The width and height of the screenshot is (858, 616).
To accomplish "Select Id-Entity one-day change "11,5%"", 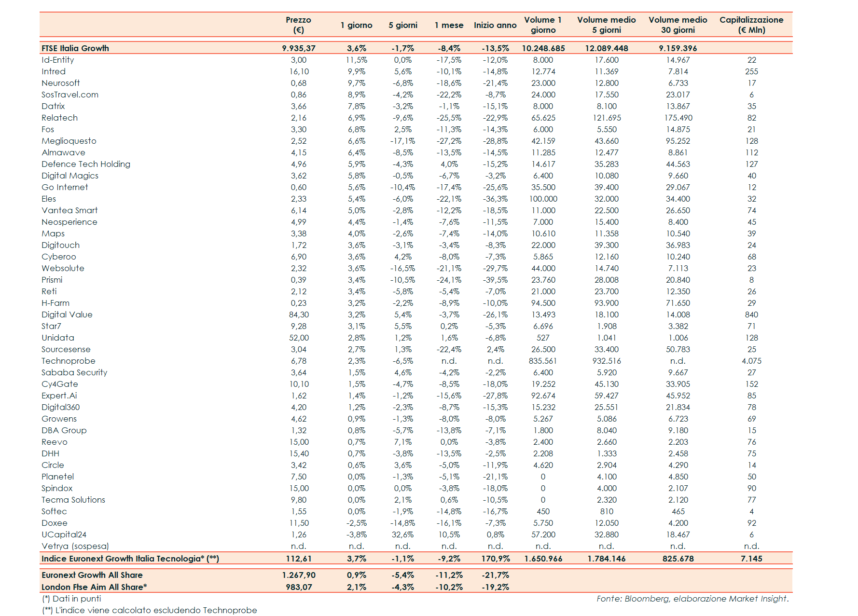I will tap(357, 60).
